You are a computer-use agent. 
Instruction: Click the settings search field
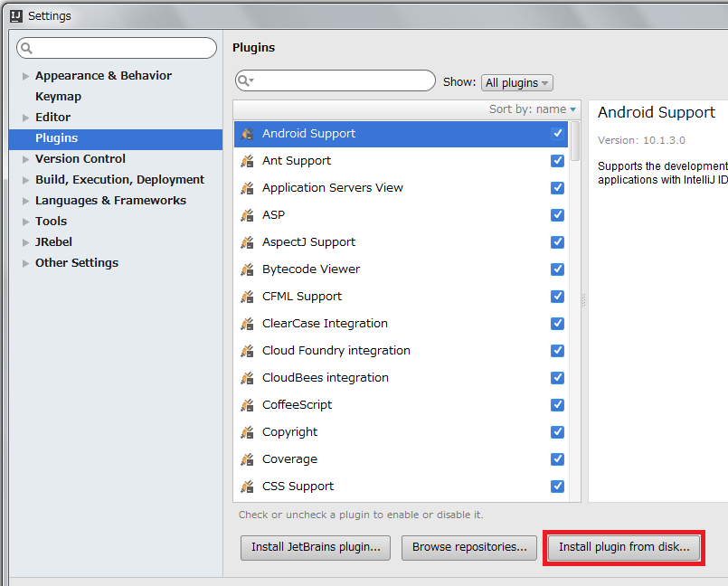coord(117,48)
